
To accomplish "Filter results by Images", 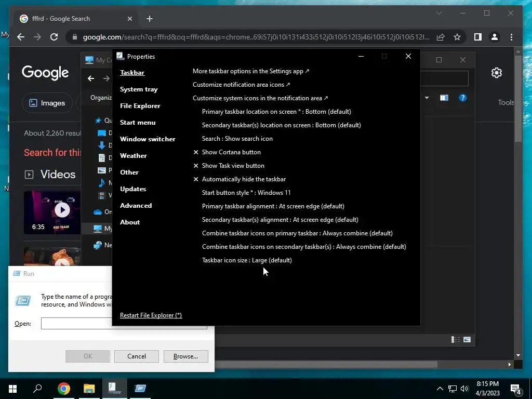I will click(47, 103).
